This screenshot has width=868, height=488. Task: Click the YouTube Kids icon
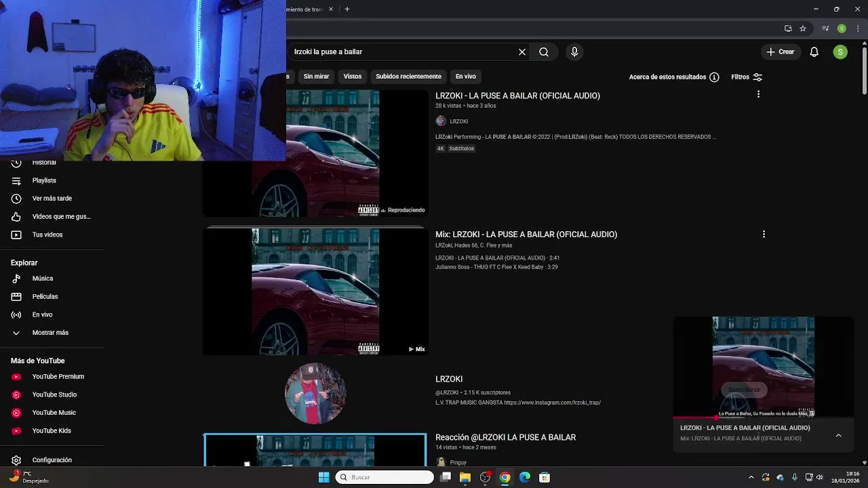tap(16, 431)
